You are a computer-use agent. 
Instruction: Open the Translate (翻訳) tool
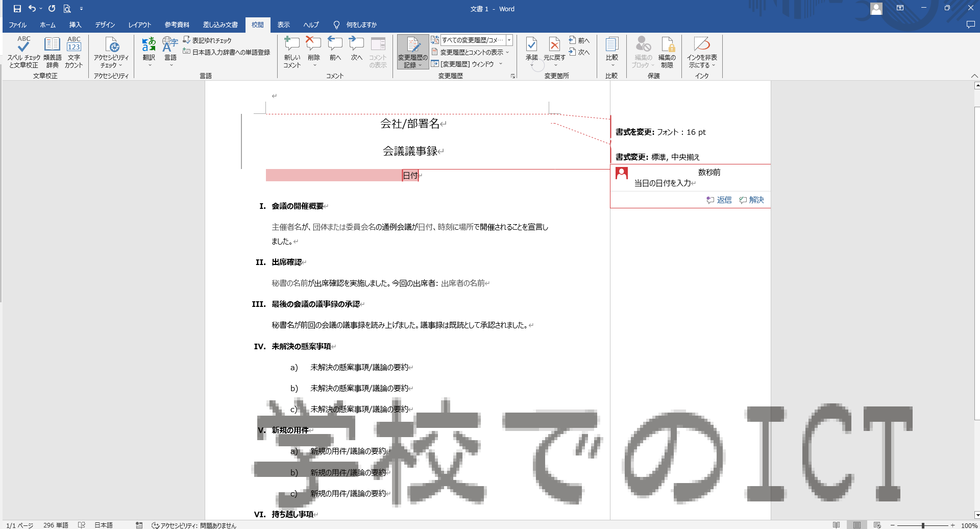coord(149,52)
